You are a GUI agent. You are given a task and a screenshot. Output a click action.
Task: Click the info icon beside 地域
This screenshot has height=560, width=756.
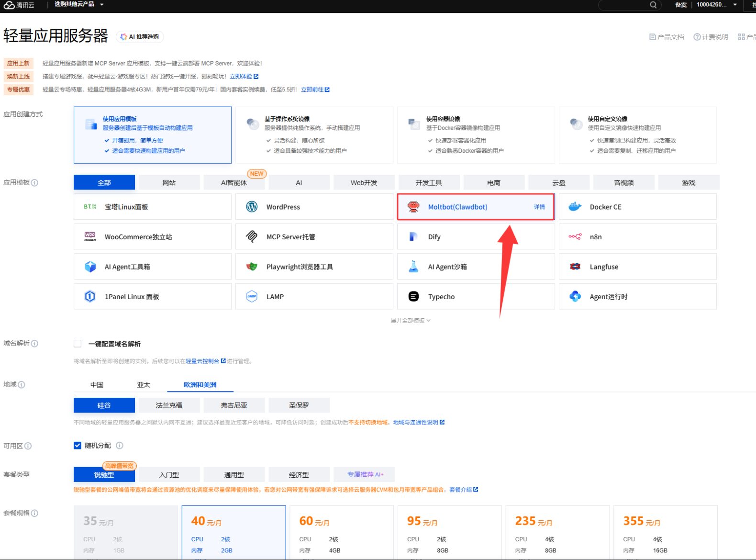click(x=22, y=384)
